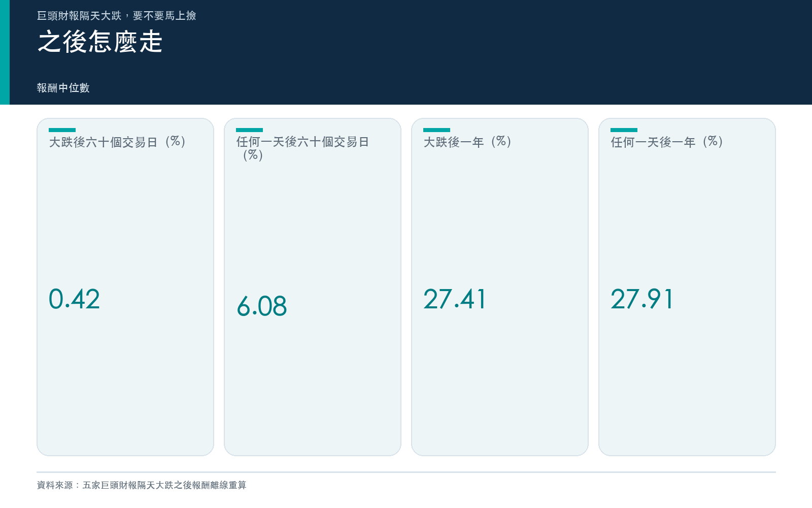
Task: Click the value 27.91
Action: tap(642, 299)
